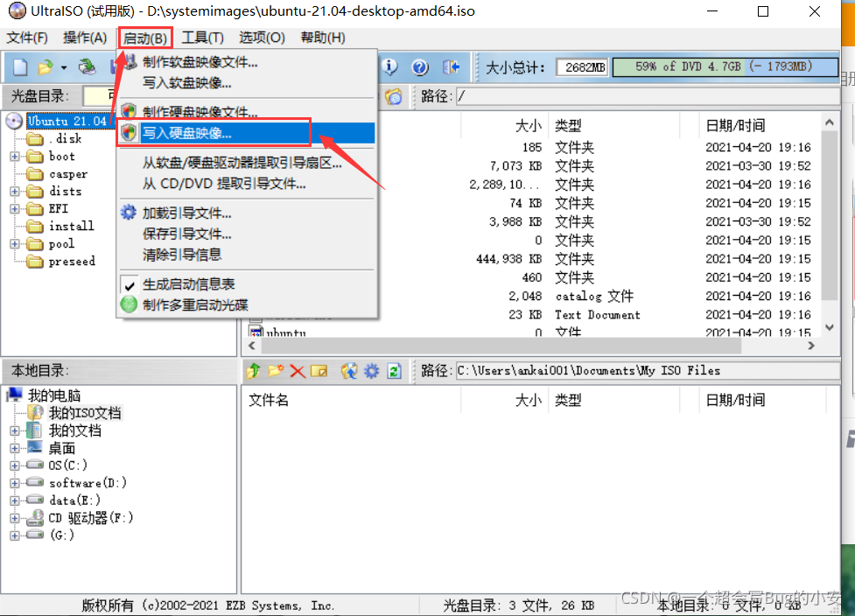Click the gear icon beside 加载引导文件
This screenshot has width=855, height=616.
129,212
